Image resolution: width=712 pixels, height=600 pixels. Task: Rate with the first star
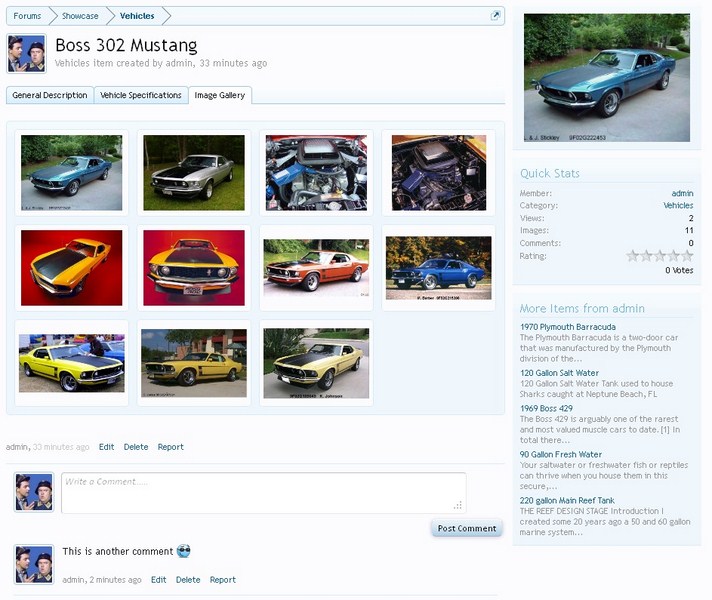point(632,256)
